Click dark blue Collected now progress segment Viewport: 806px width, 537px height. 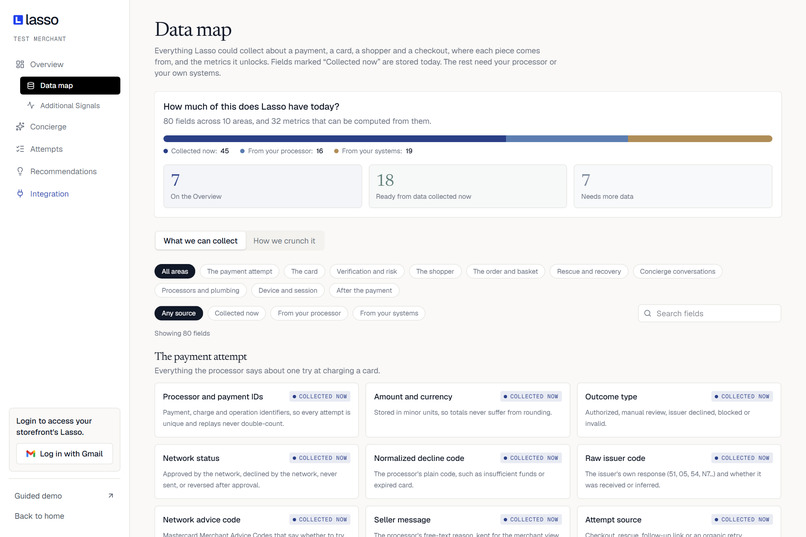point(335,139)
